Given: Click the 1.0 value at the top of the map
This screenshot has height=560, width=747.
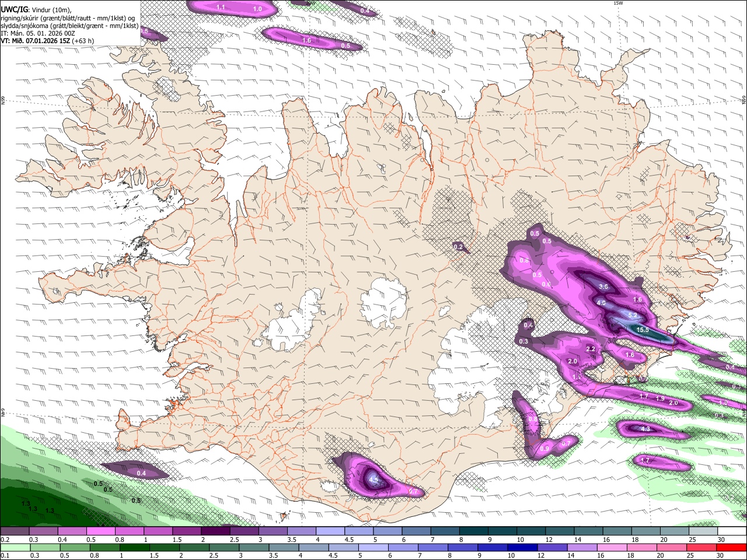Looking at the screenshot, I should (x=257, y=9).
